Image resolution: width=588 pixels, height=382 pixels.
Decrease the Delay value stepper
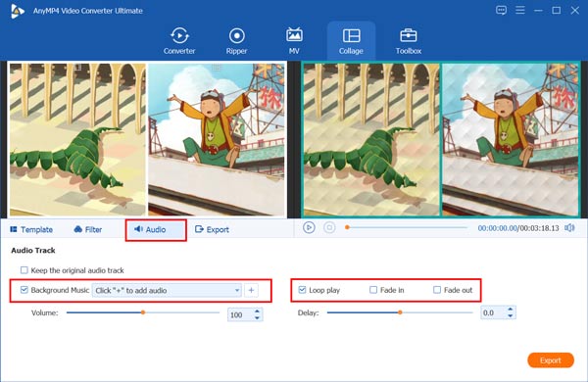(x=511, y=316)
